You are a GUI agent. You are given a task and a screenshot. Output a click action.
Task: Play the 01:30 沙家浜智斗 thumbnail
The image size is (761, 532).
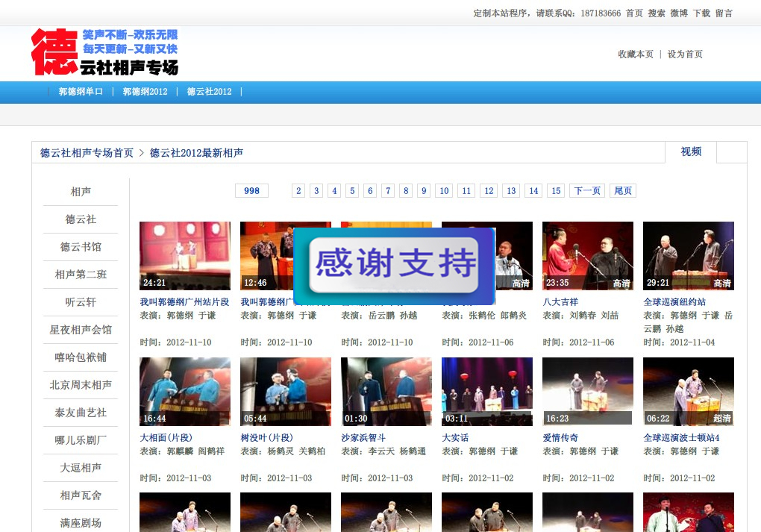pyautogui.click(x=386, y=392)
